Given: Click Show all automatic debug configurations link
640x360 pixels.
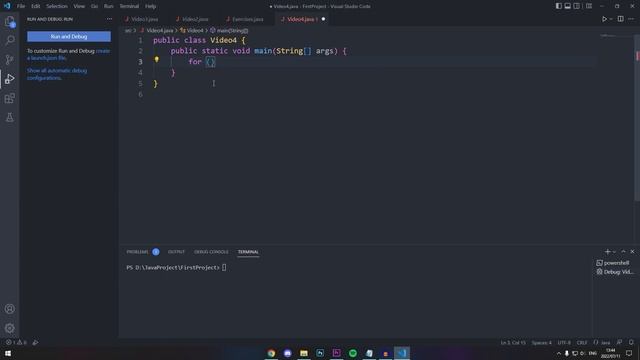Looking at the screenshot, I should coord(57,74).
